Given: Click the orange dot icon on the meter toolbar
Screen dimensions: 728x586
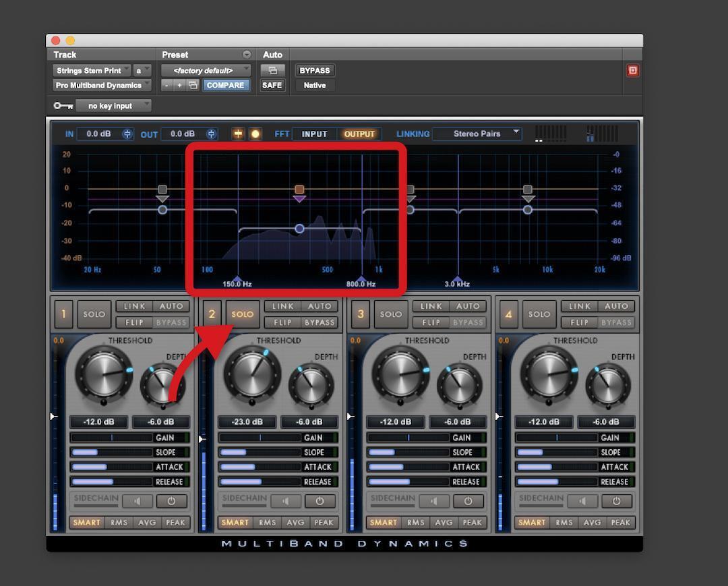Looking at the screenshot, I should point(255,134).
